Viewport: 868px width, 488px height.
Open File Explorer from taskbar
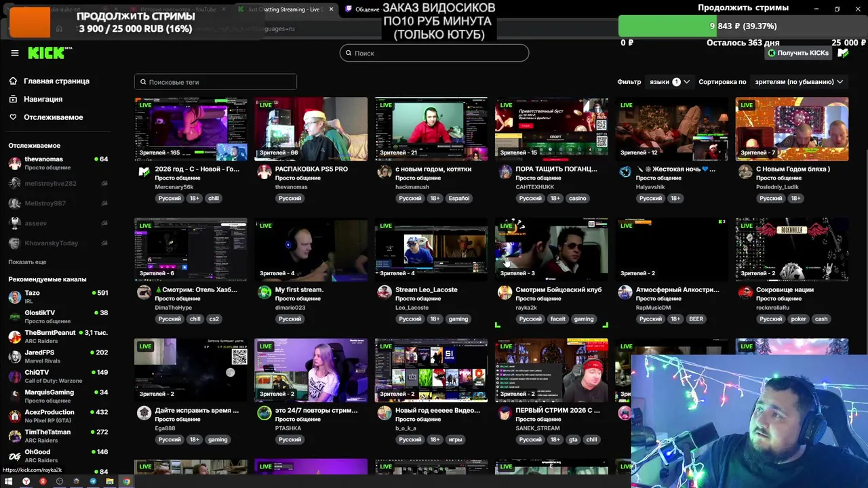[110, 481]
